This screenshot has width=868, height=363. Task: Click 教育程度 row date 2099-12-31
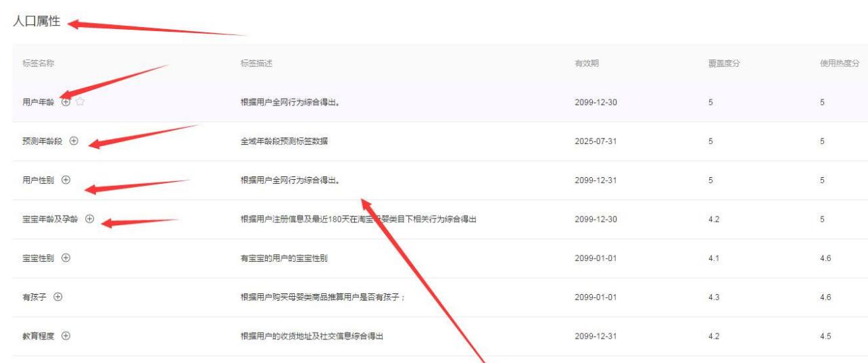(596, 336)
